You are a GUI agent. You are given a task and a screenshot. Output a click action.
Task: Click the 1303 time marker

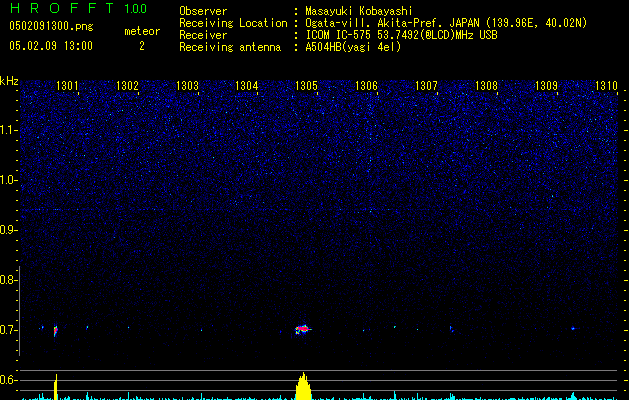[187, 86]
